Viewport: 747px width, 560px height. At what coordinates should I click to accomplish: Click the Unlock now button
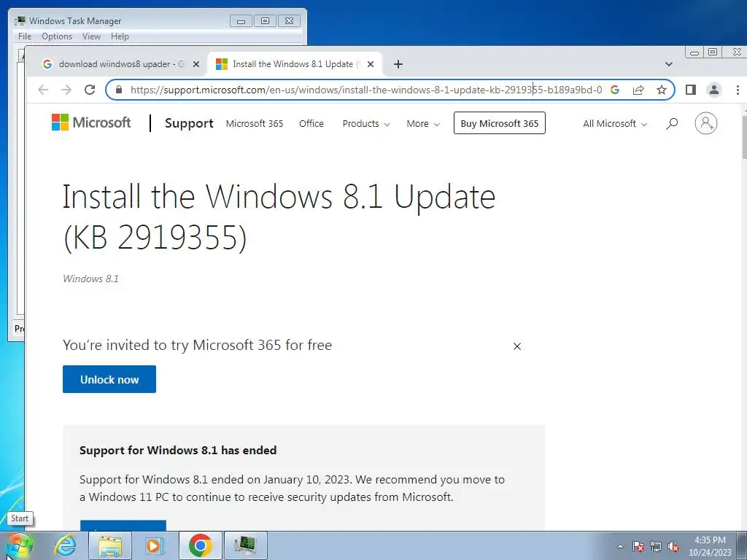click(x=109, y=379)
